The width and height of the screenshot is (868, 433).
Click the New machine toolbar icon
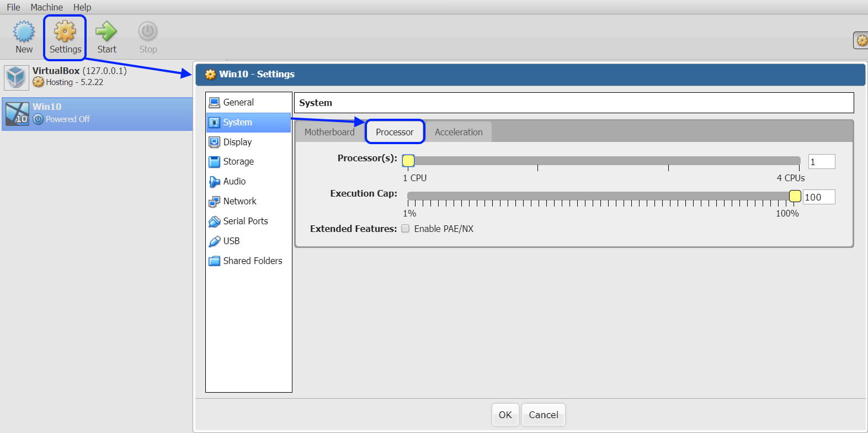[x=24, y=31]
